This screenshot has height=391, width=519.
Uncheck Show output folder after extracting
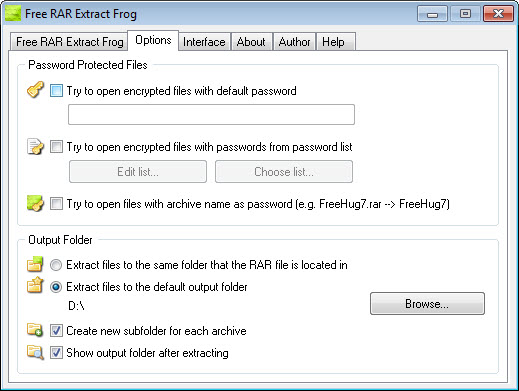point(56,353)
